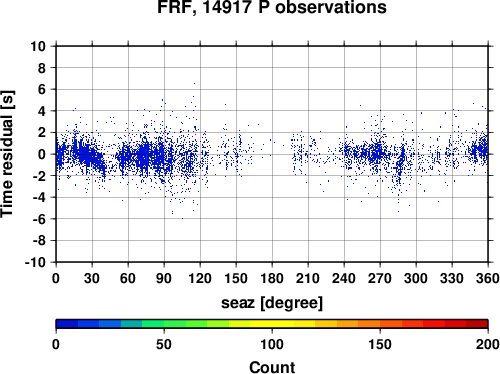Click the 360 tick label on x-axis

488,278
